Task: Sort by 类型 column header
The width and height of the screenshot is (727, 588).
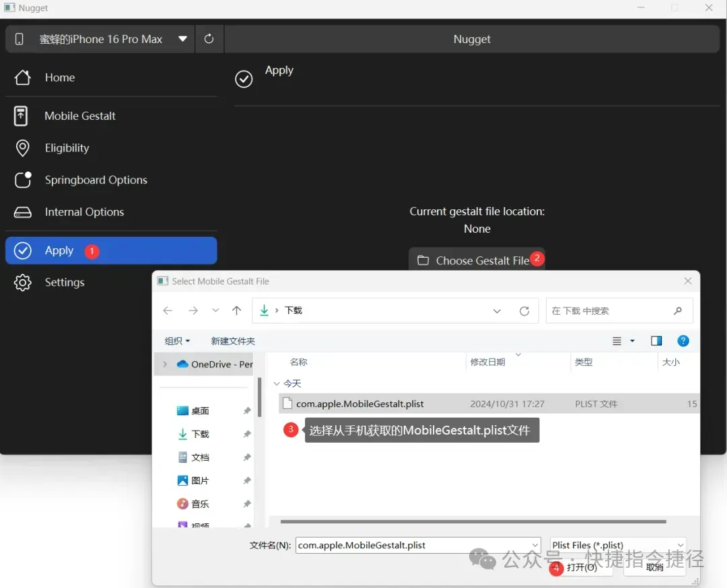Action: coord(584,362)
